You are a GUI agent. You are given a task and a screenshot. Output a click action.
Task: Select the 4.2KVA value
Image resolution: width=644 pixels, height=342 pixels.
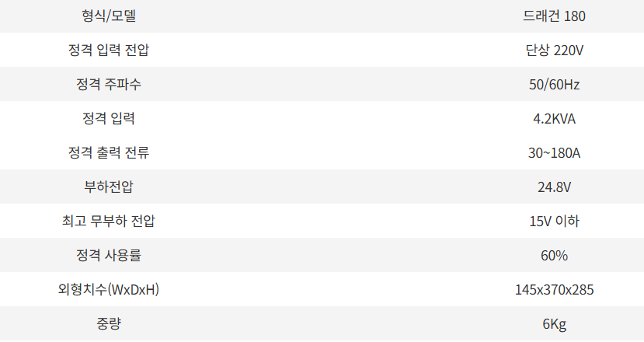pos(554,119)
